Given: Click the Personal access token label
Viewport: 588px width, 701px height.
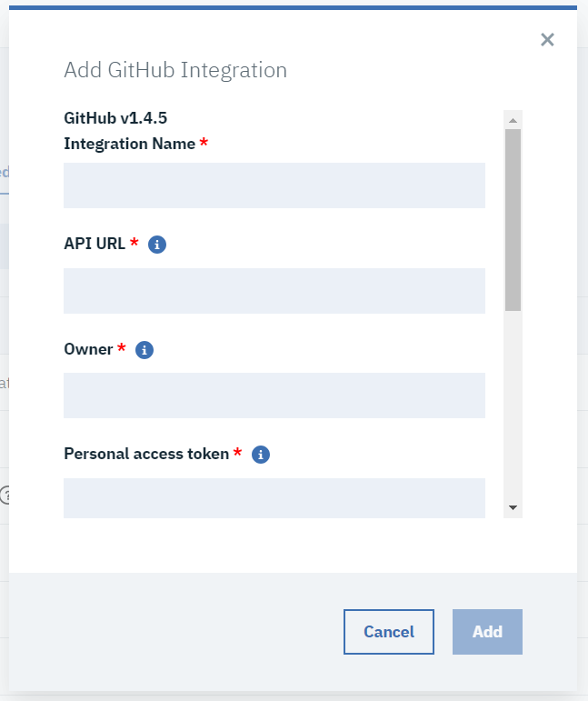Looking at the screenshot, I should pos(145,454).
